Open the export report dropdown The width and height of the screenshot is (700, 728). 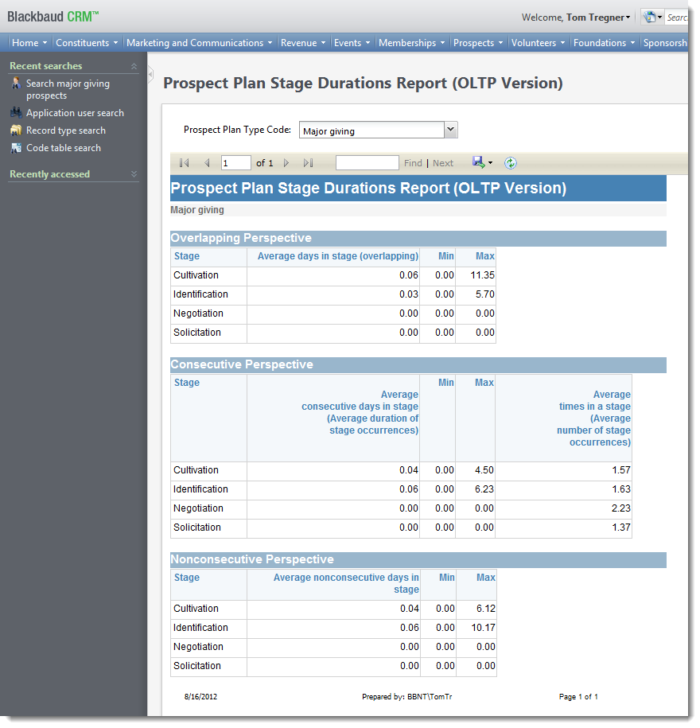(483, 162)
